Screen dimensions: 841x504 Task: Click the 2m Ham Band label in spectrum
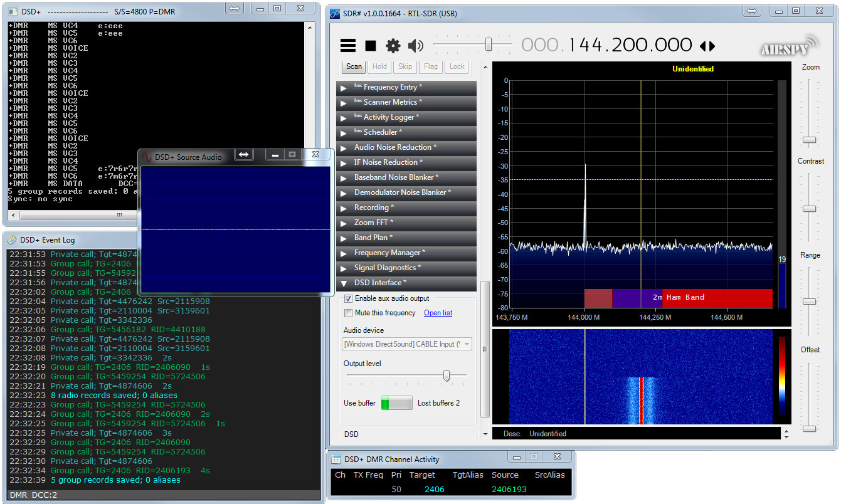679,297
